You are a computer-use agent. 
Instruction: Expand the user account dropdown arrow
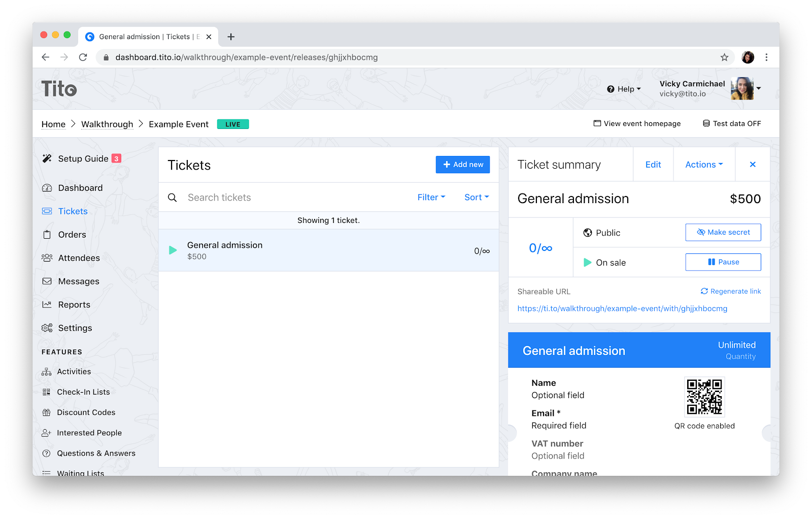click(759, 88)
